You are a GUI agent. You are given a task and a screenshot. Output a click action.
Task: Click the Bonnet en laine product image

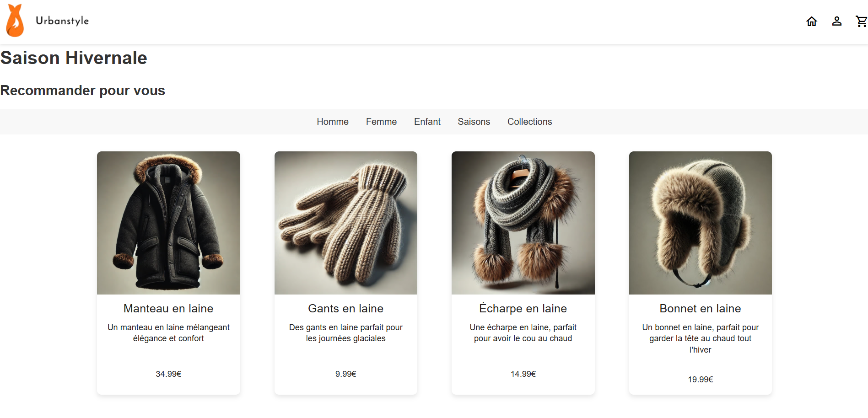[x=701, y=223]
